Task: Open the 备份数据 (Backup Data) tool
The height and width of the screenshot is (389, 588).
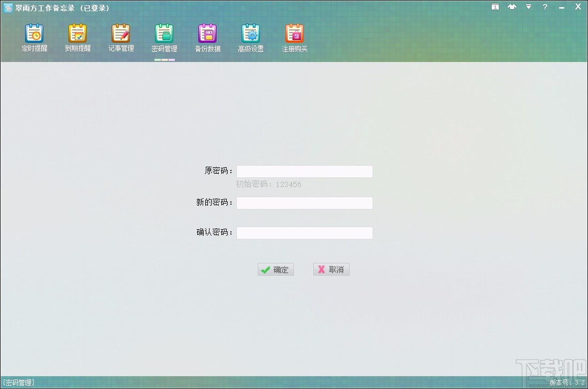Action: [207, 37]
